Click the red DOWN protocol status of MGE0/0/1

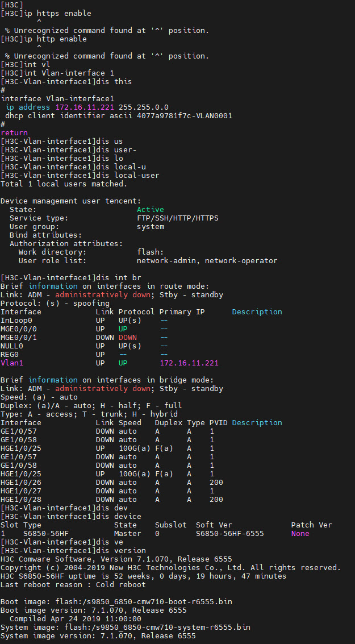point(127,337)
